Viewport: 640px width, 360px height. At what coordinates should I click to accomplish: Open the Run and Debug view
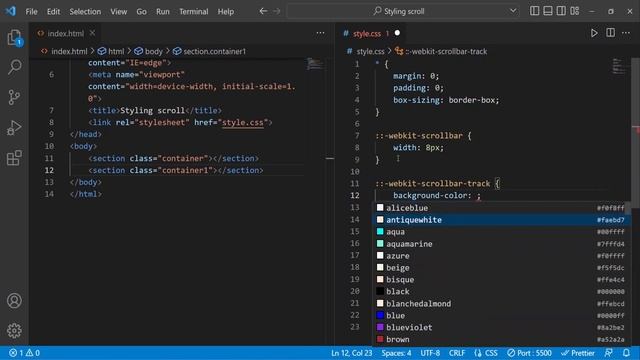tap(14, 127)
